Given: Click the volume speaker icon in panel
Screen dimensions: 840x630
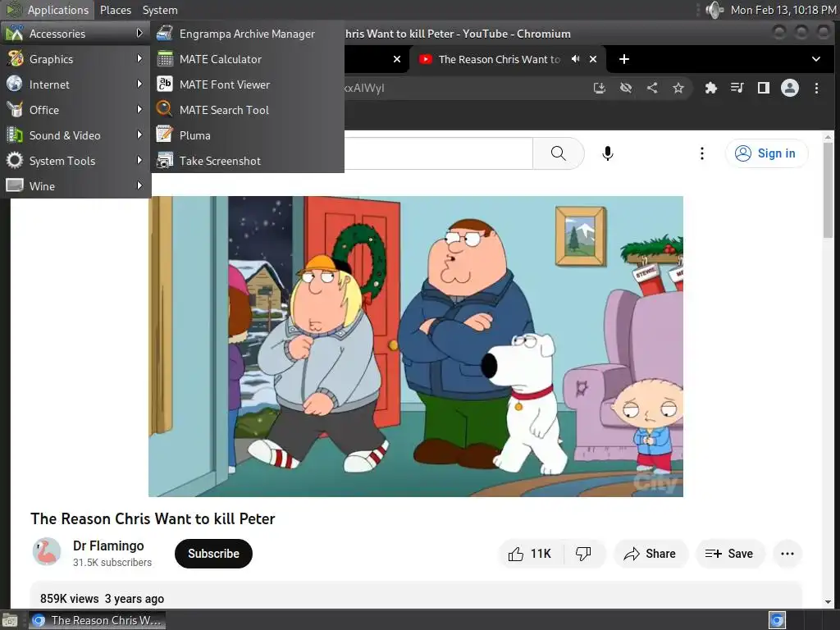Looking at the screenshot, I should coord(714,10).
